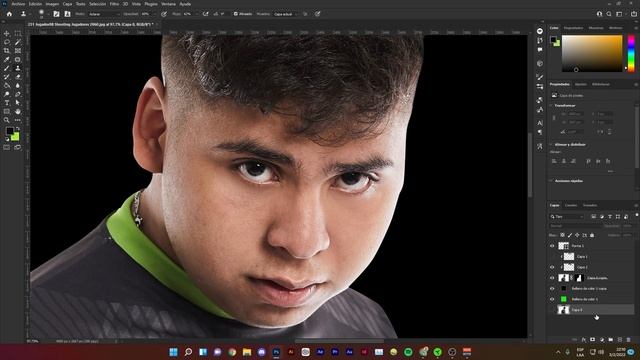
Task: Select the Path Selection arrow tool
Action: pos(18,103)
